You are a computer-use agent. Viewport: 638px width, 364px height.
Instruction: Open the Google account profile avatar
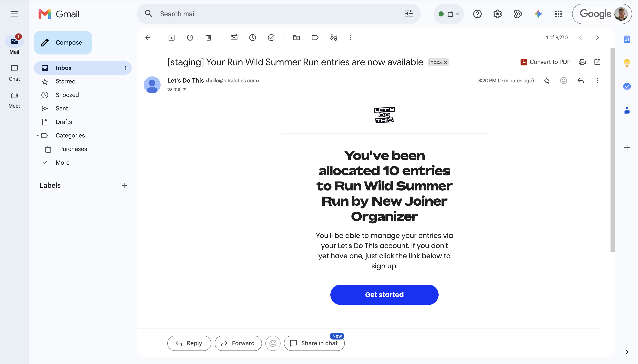(x=621, y=14)
